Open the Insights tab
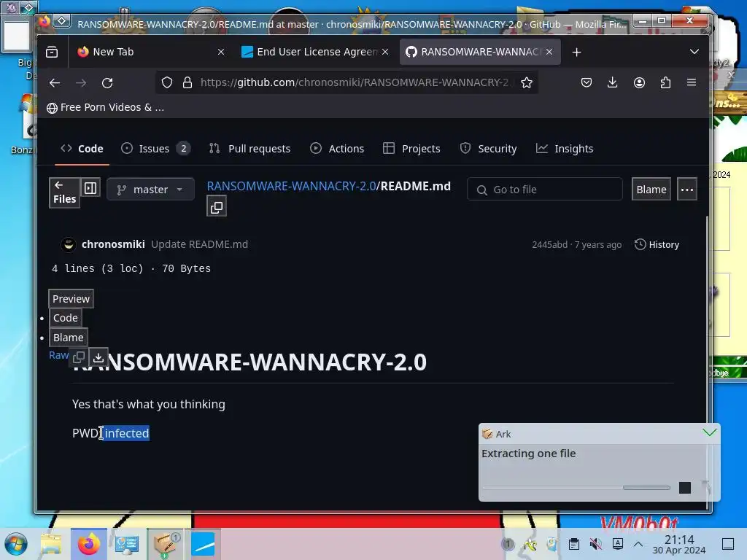This screenshot has height=560, width=747. (565, 149)
